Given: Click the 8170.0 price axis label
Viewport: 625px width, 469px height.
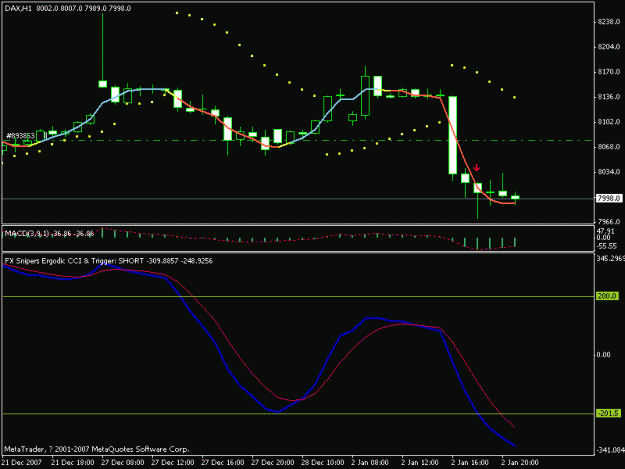Looking at the screenshot, I should (x=609, y=72).
